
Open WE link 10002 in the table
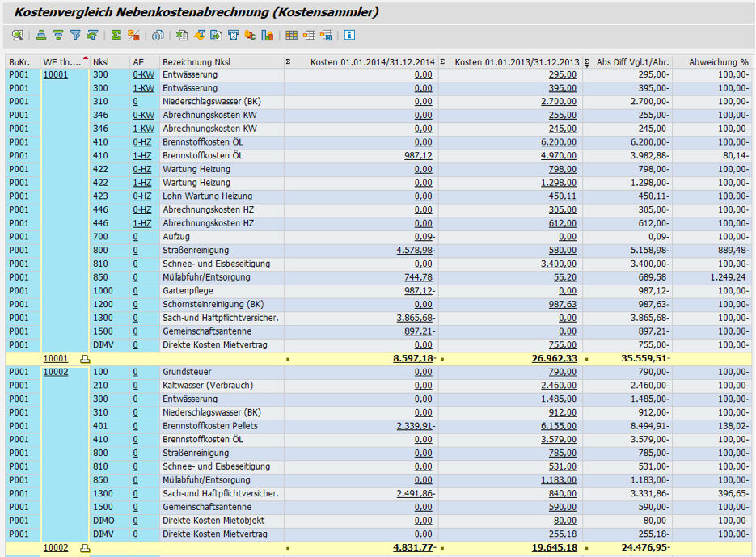point(56,372)
